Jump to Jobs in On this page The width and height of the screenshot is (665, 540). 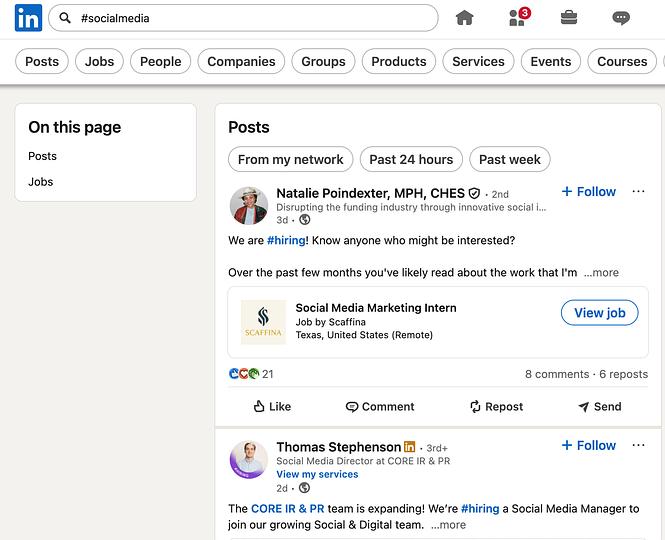[x=41, y=182]
